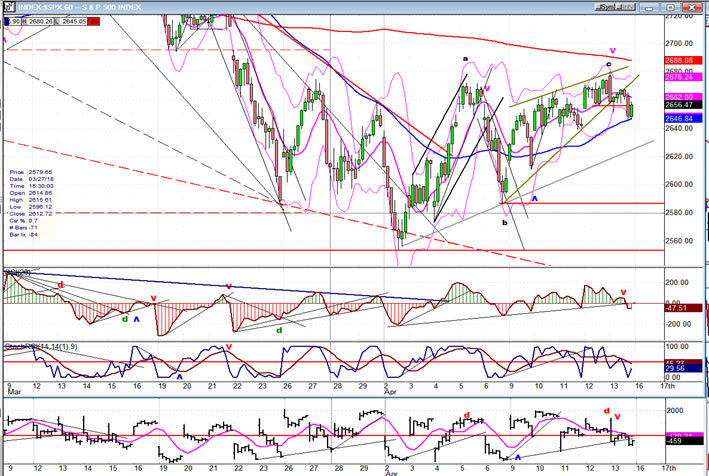709x476 pixels.
Task: Click the blue 29.56 stochastic value tag
Action: click(684, 368)
